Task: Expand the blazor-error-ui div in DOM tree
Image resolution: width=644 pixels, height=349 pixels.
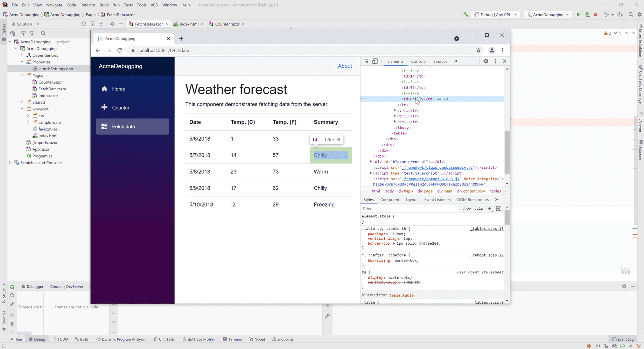Action: tap(371, 162)
